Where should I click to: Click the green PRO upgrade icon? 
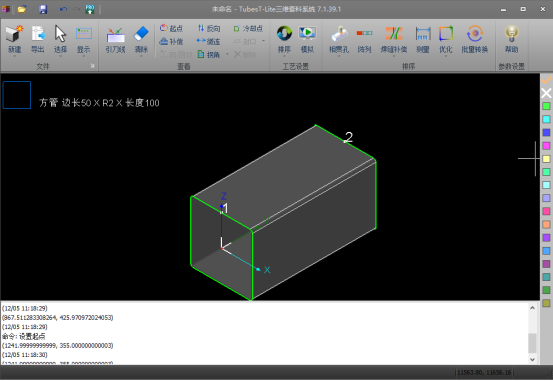point(90,9)
